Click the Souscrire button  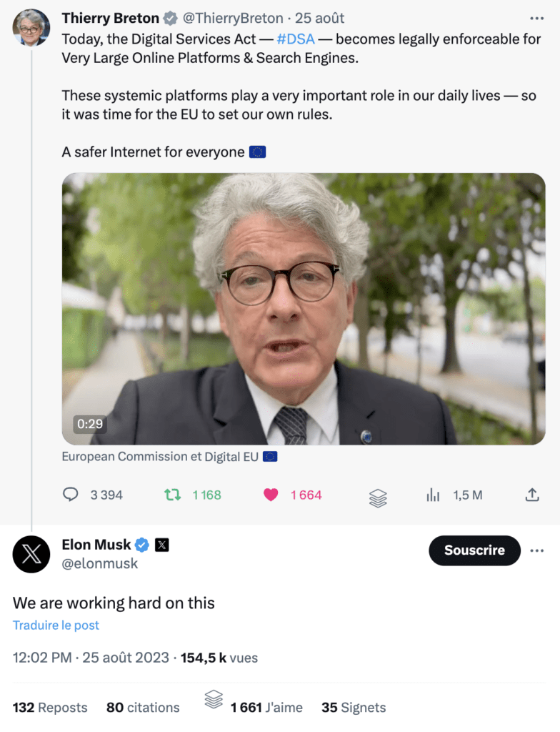474,550
